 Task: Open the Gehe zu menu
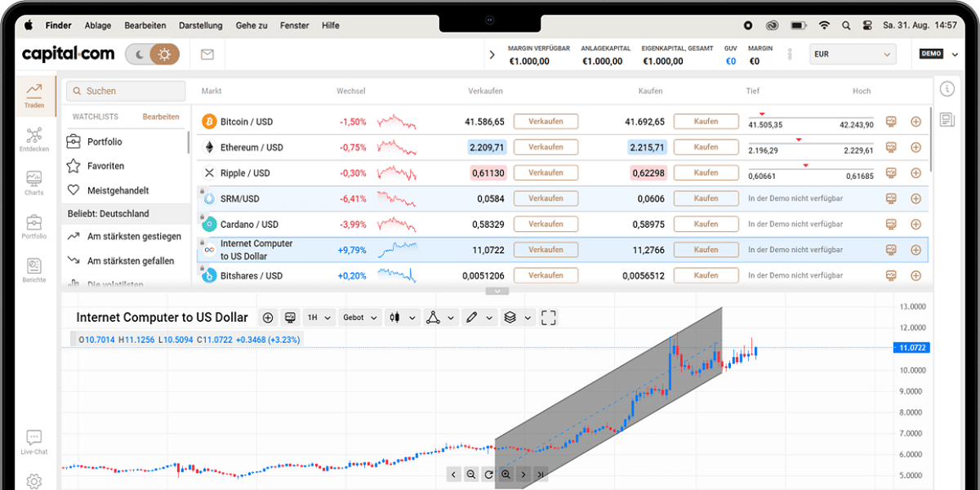(252, 25)
